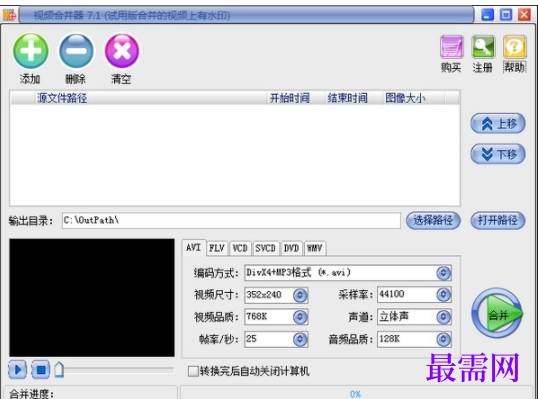The width and height of the screenshot is (538, 399).
Task: Move item up with 上移 button
Action: point(498,124)
